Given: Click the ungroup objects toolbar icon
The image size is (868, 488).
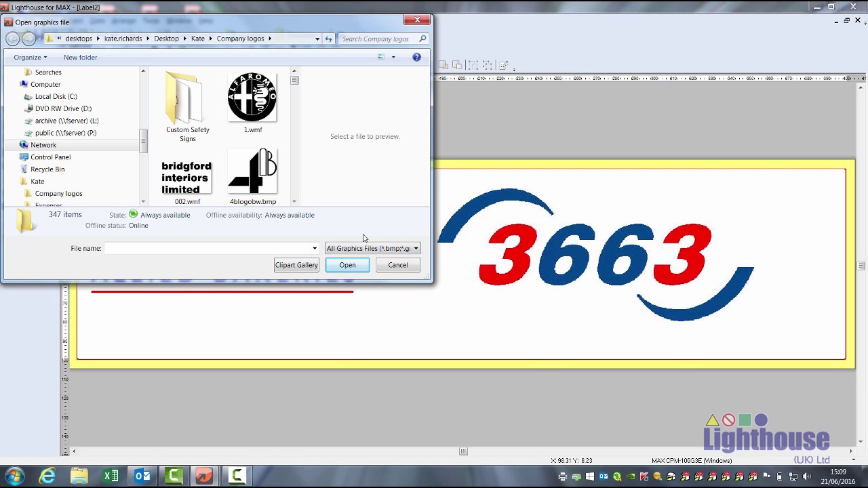Looking at the screenshot, I should click(x=488, y=65).
